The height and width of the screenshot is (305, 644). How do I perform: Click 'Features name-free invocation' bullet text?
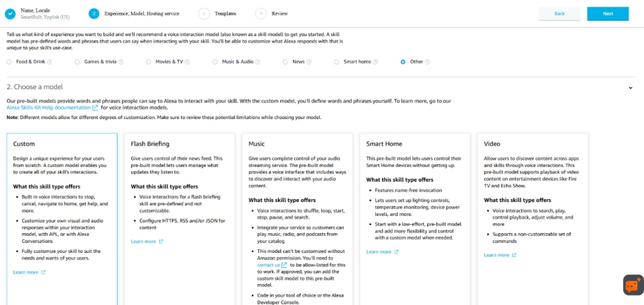point(408,191)
